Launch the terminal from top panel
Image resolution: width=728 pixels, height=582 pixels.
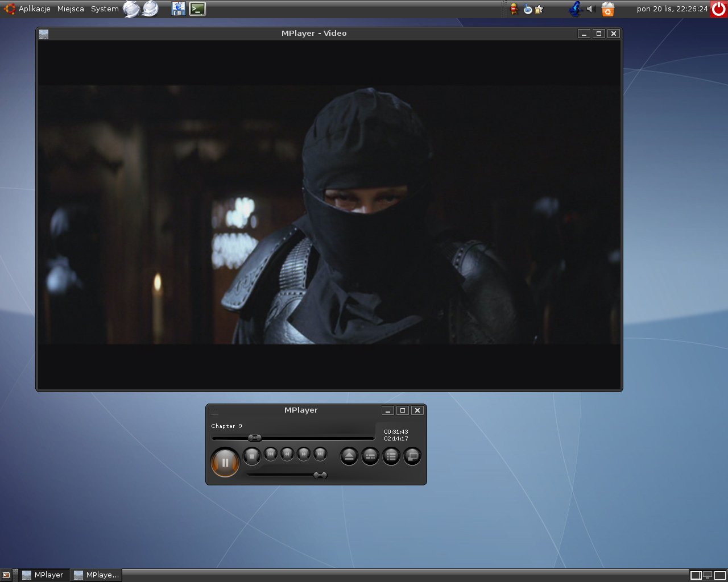tap(197, 9)
